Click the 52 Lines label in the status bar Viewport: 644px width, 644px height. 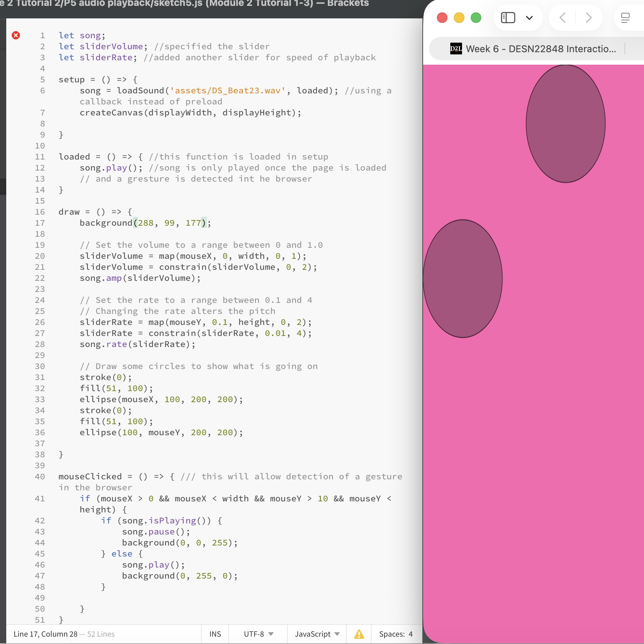coord(100,634)
